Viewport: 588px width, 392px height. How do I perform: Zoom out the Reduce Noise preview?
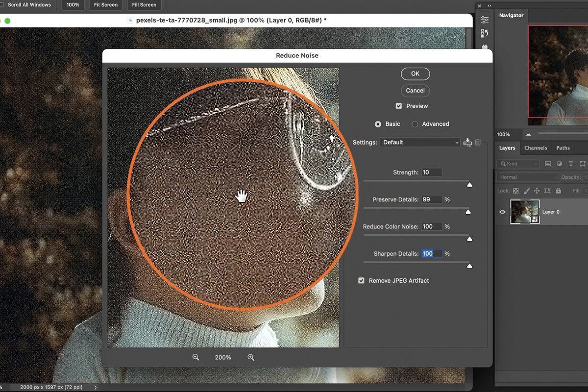point(196,357)
